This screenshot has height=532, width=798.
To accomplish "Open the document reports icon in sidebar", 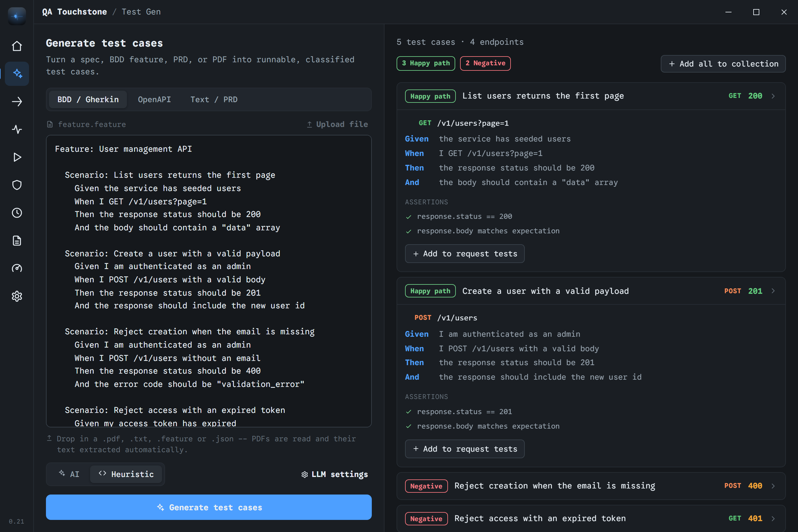I will 17,241.
